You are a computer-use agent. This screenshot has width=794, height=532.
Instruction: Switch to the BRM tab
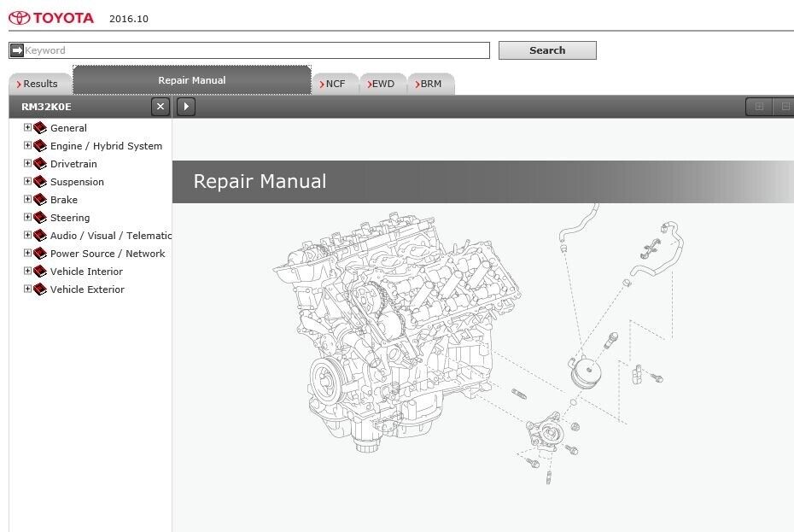[x=430, y=84]
